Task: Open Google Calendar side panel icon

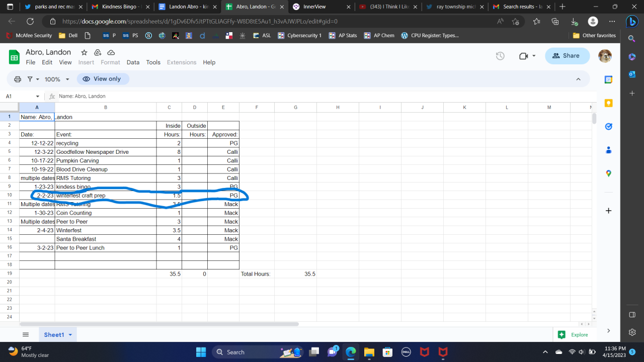Action: point(608,79)
